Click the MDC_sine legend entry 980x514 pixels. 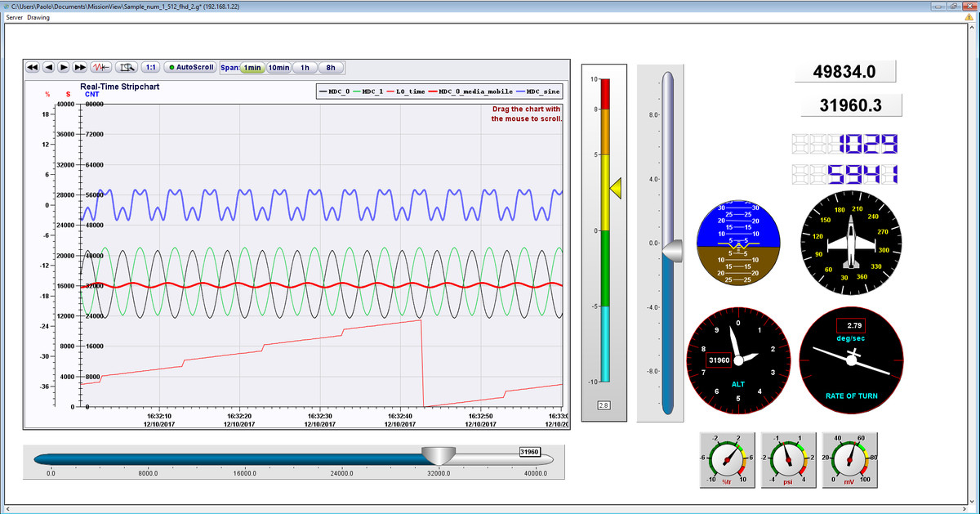click(x=540, y=92)
